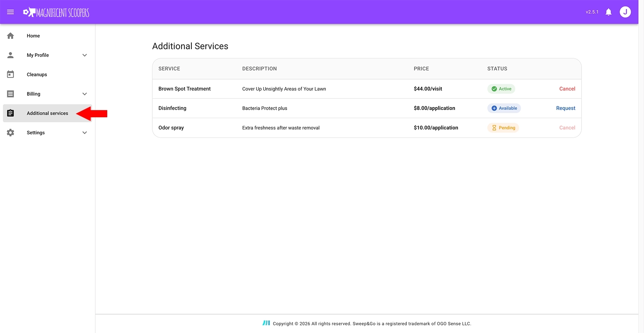Open the J user avatar menu
Viewport: 644px width, 333px height.
(x=625, y=12)
